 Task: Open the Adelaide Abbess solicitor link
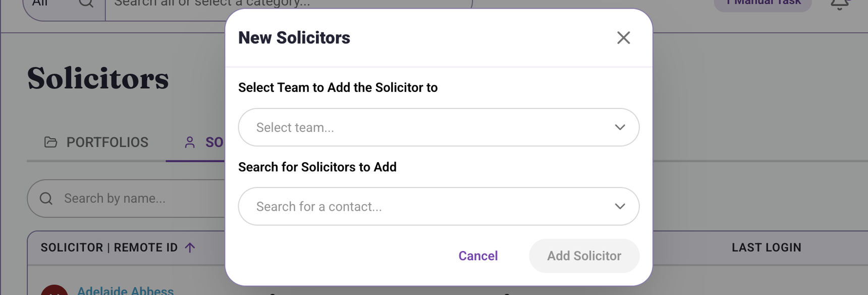(125, 290)
